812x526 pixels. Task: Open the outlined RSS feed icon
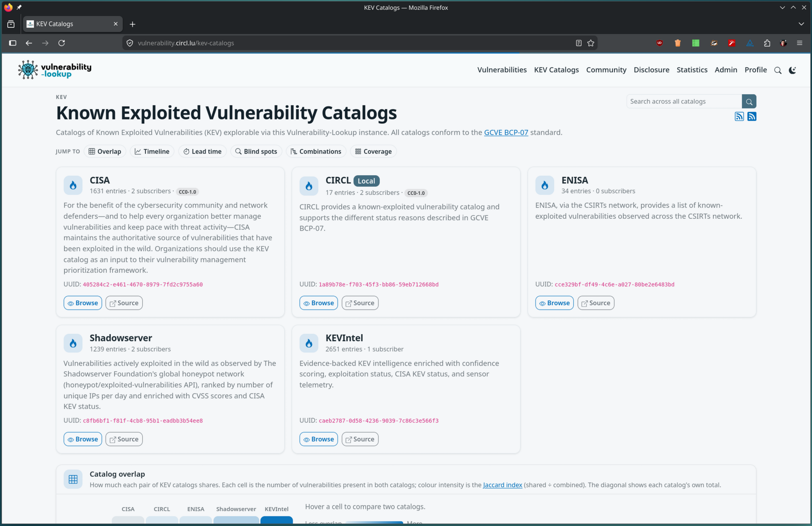(739, 117)
